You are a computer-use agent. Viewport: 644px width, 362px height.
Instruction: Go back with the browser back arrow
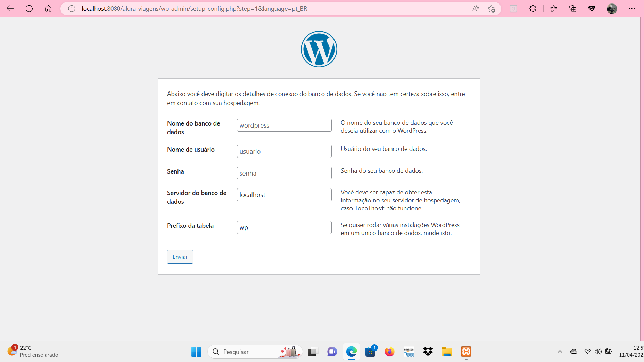[10, 9]
